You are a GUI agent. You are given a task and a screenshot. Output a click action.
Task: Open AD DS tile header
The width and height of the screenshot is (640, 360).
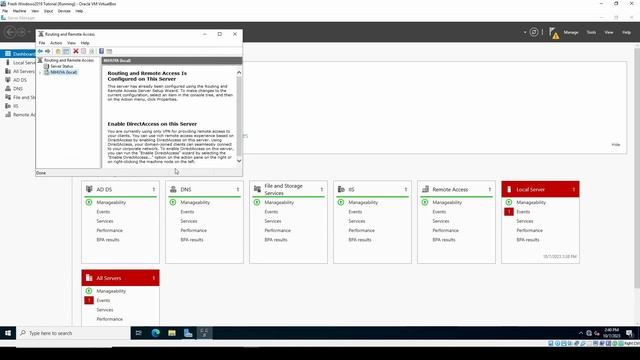click(120, 189)
